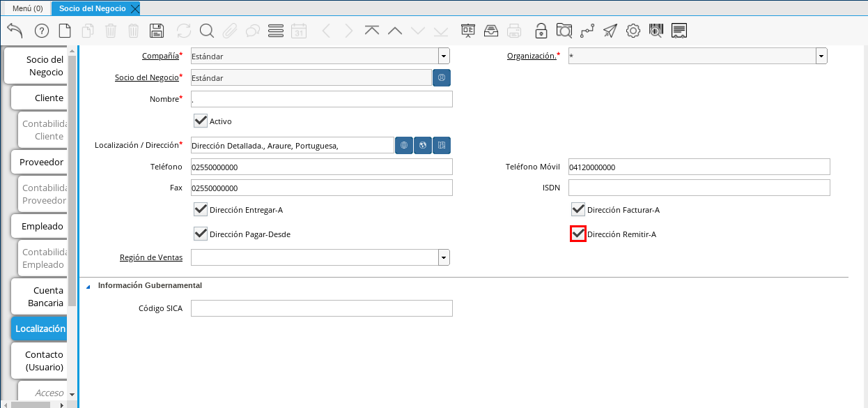Click the undo back arrow icon
868x408 pixels.
pos(15,31)
